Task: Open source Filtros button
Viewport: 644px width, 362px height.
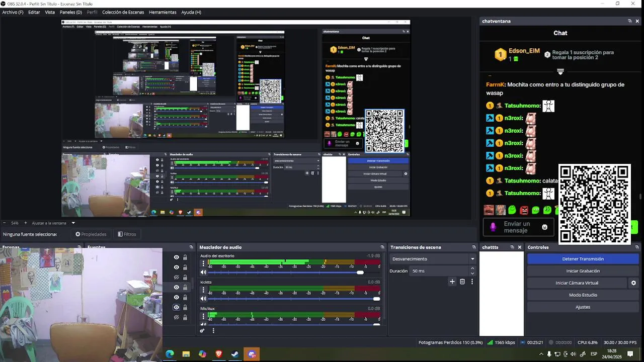Action: point(127,234)
